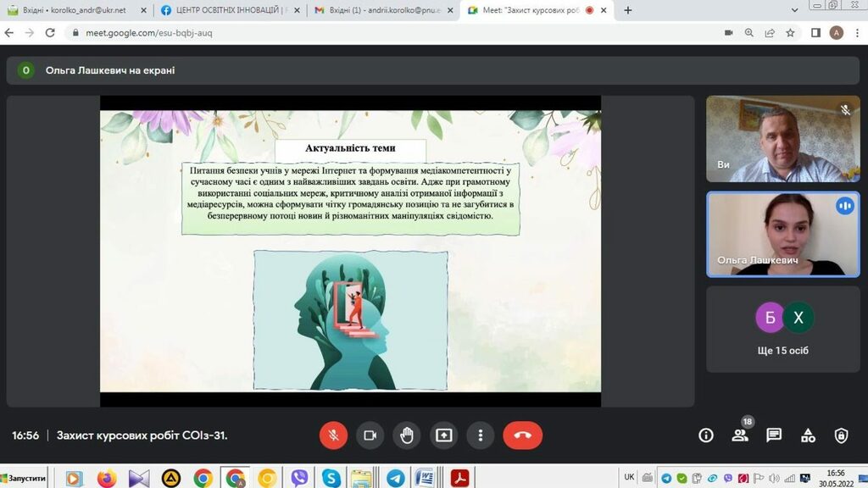Show the participants list
The height and width of the screenshot is (488, 868).
(740, 435)
